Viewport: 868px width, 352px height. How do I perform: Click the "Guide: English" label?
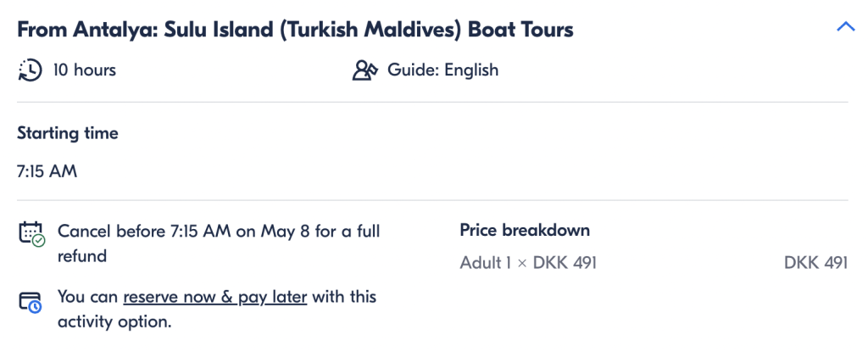point(442,70)
